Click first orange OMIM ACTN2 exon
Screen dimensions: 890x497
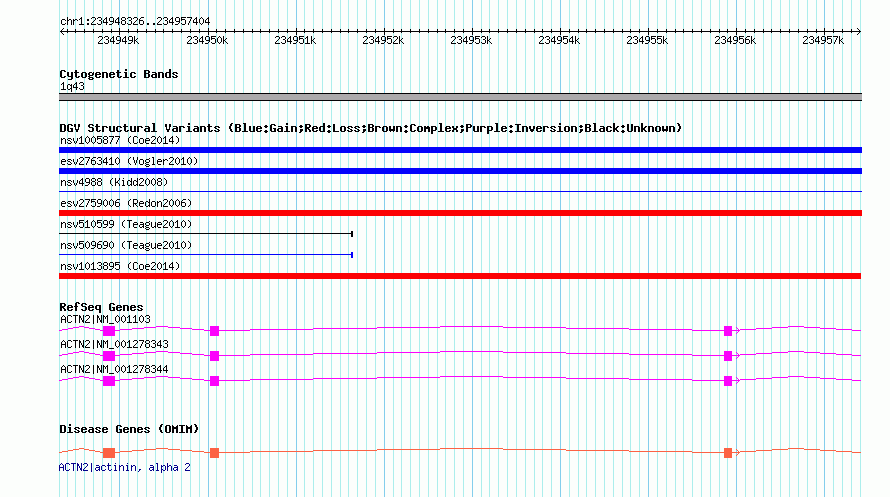pyautogui.click(x=109, y=453)
